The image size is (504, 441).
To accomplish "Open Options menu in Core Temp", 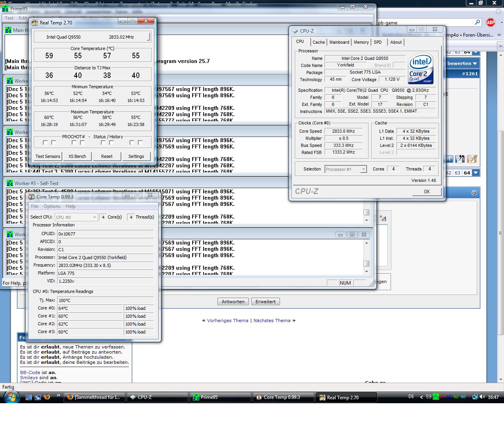I will 52,206.
